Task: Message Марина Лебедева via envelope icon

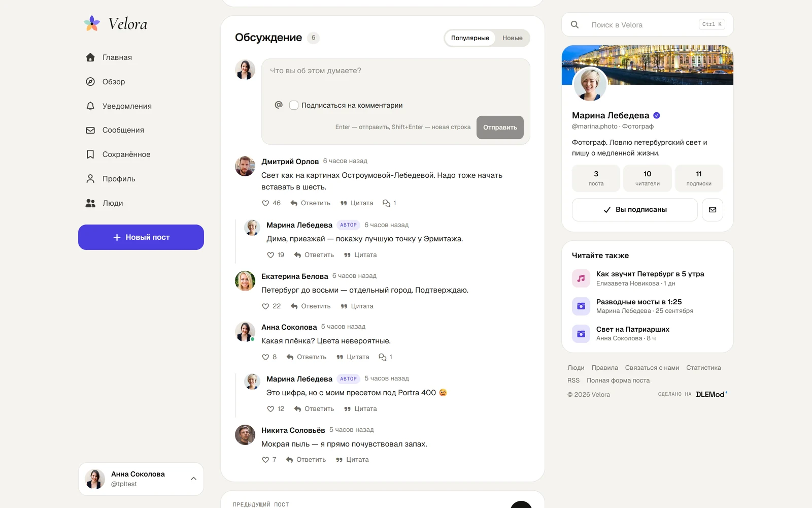Action: (x=713, y=210)
